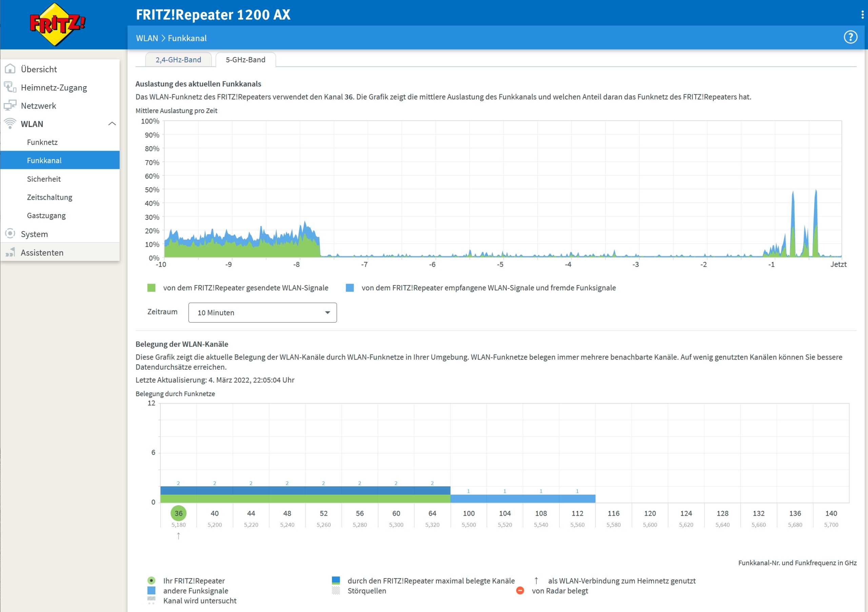
Task: Click the Ihr FRITZ!Repeater legend icon
Action: [151, 580]
